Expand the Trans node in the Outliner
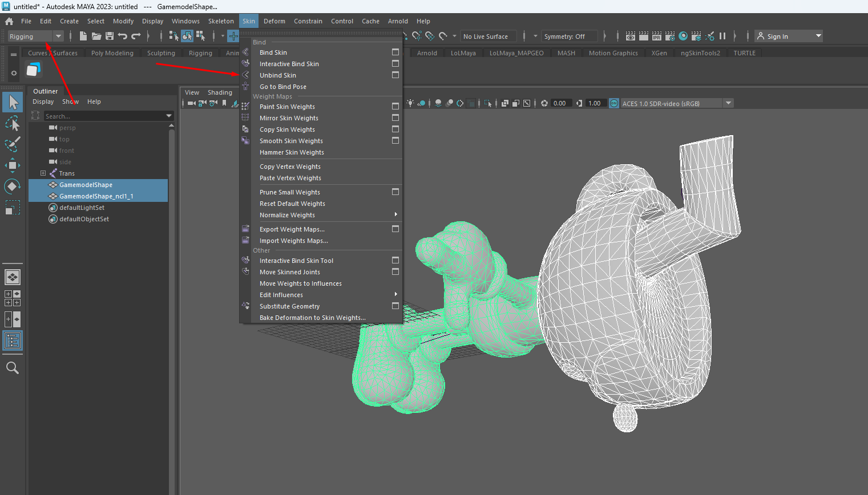This screenshot has height=495, width=868. point(43,173)
